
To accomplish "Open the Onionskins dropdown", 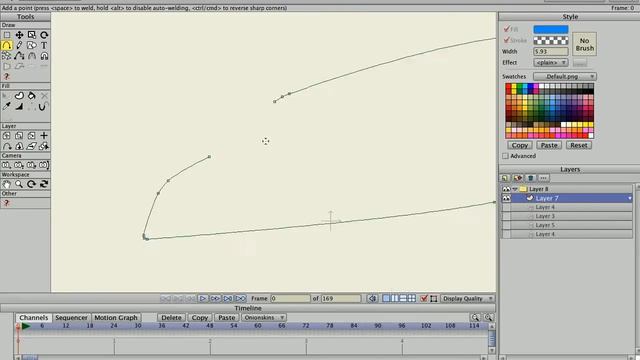I will [x=264, y=317].
